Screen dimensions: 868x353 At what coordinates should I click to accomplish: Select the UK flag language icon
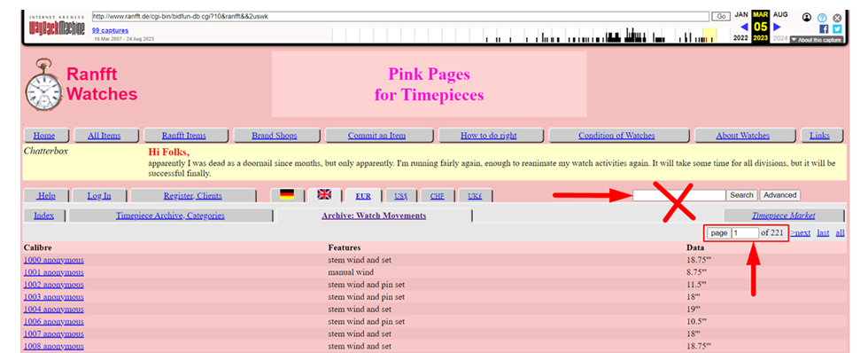(x=324, y=194)
